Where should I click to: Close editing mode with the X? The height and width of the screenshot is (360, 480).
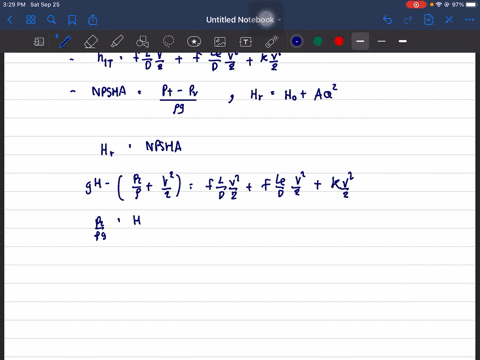pyautogui.click(x=449, y=20)
